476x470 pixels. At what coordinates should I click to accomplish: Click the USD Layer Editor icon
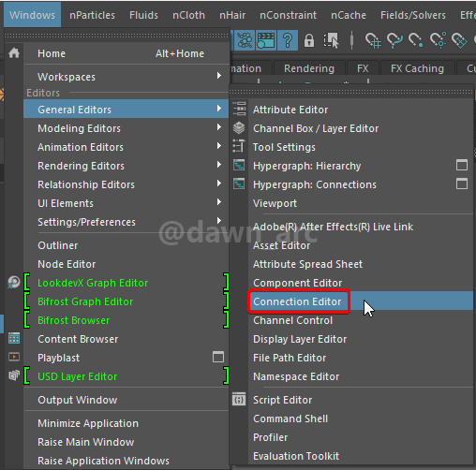tap(14, 375)
